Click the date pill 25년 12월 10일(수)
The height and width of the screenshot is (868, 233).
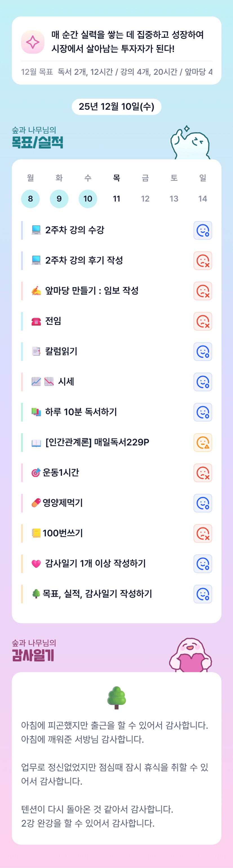tap(117, 107)
